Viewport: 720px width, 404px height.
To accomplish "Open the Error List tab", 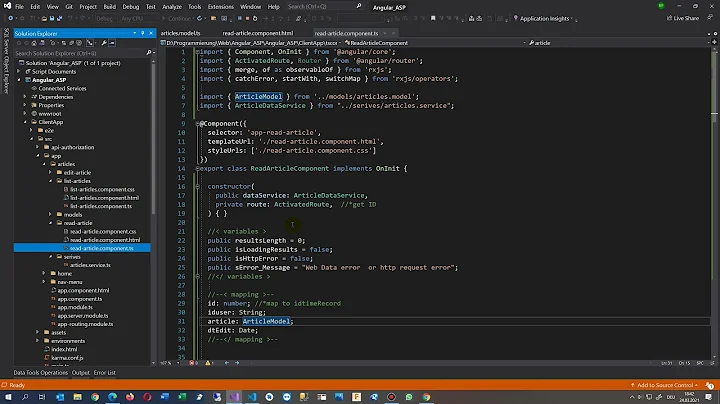I will (x=105, y=373).
